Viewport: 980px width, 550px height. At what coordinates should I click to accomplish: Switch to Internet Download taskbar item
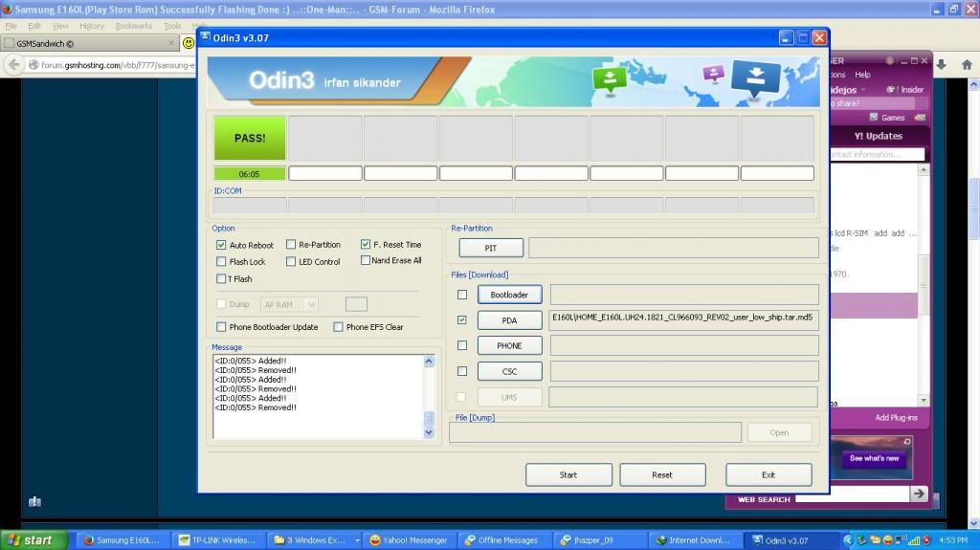click(695, 540)
